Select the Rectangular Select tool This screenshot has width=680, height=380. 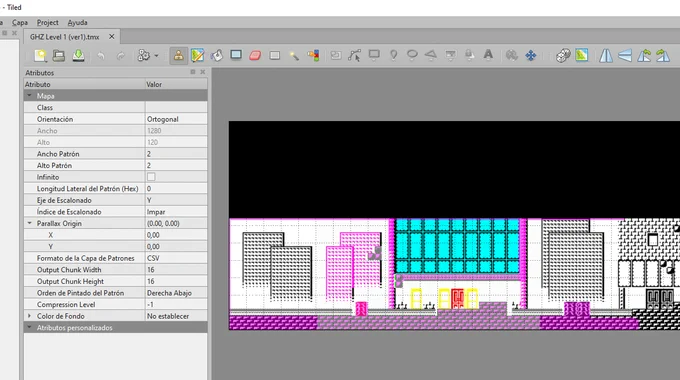click(275, 56)
